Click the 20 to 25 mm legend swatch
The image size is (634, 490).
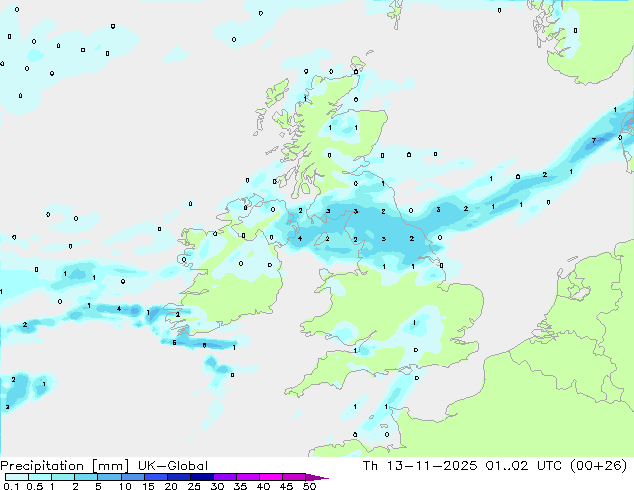[x=178, y=477]
